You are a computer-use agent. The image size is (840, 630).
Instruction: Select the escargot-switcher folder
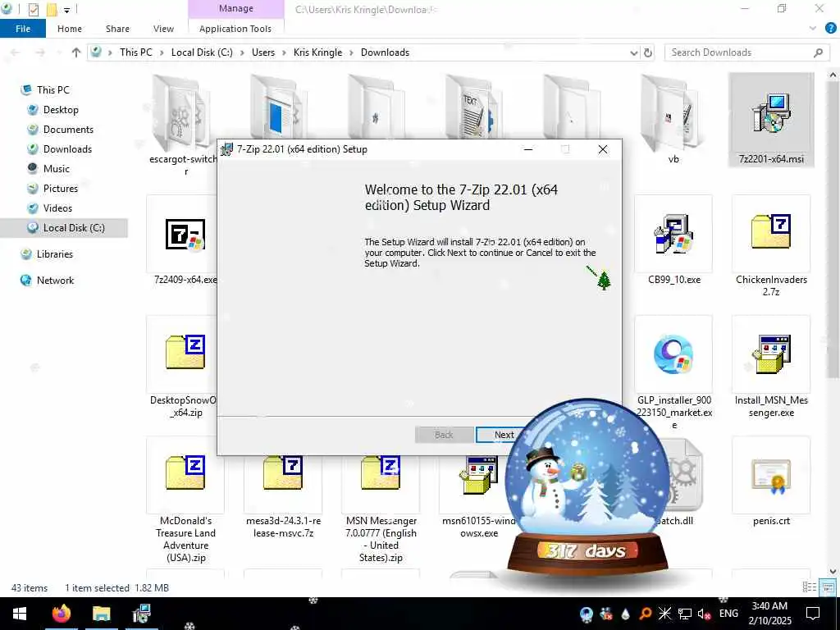(181, 113)
